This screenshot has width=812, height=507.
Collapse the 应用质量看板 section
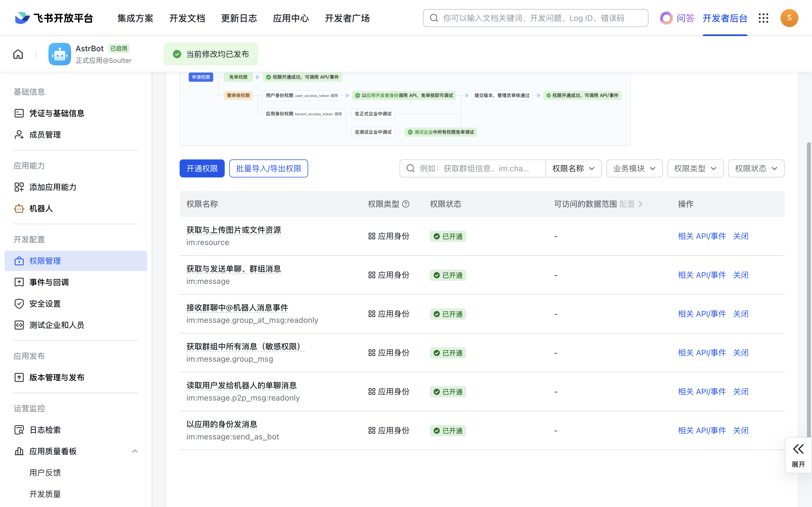point(135,451)
